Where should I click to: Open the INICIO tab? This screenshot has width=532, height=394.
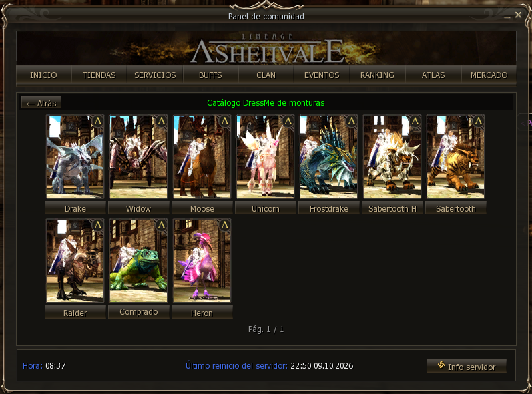point(43,75)
